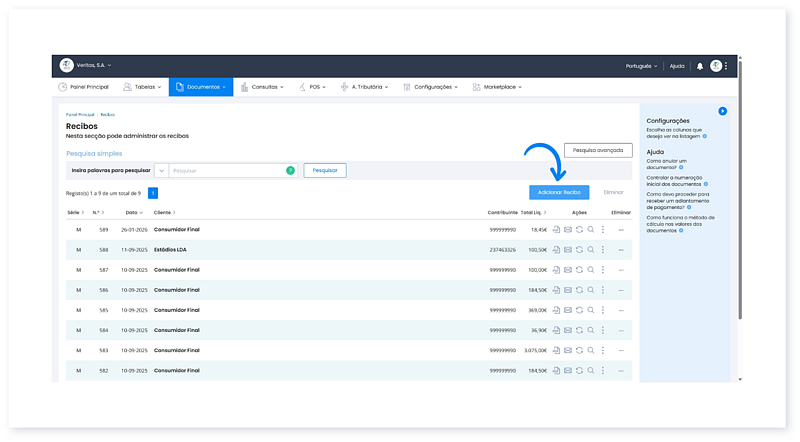
Task: Expand the Veritas, S.A. company dropdown
Action: point(94,66)
